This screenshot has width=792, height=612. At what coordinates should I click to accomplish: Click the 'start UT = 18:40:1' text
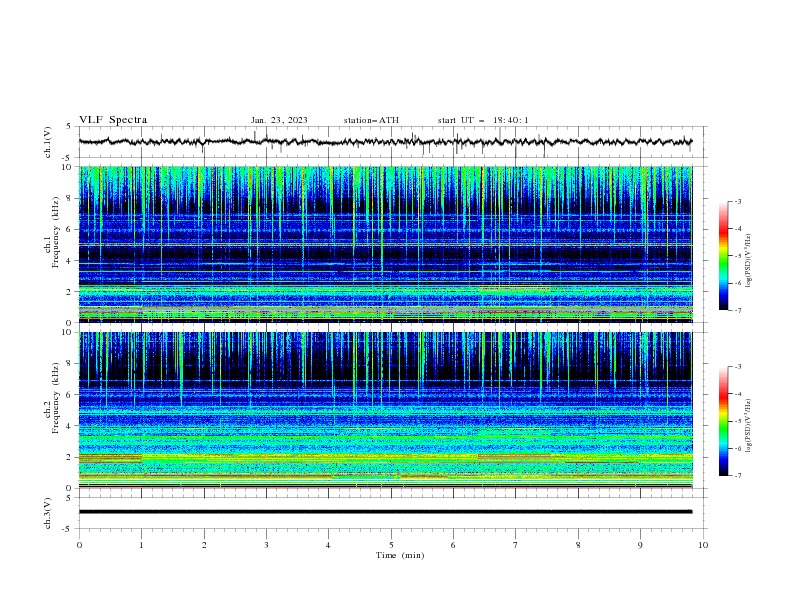tap(483, 120)
